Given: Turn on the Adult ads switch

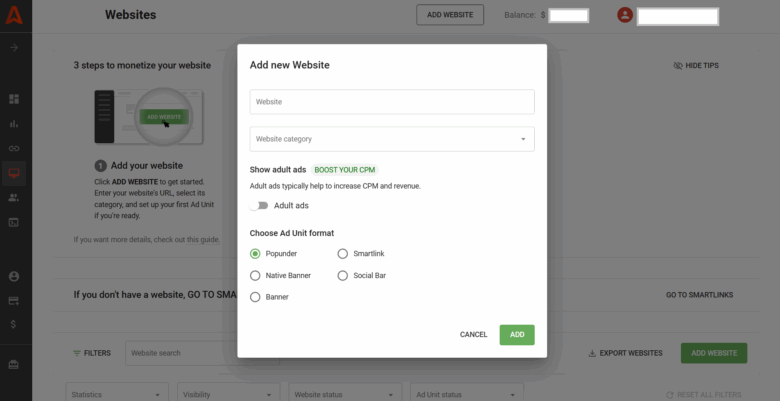Looking at the screenshot, I should coord(259,205).
